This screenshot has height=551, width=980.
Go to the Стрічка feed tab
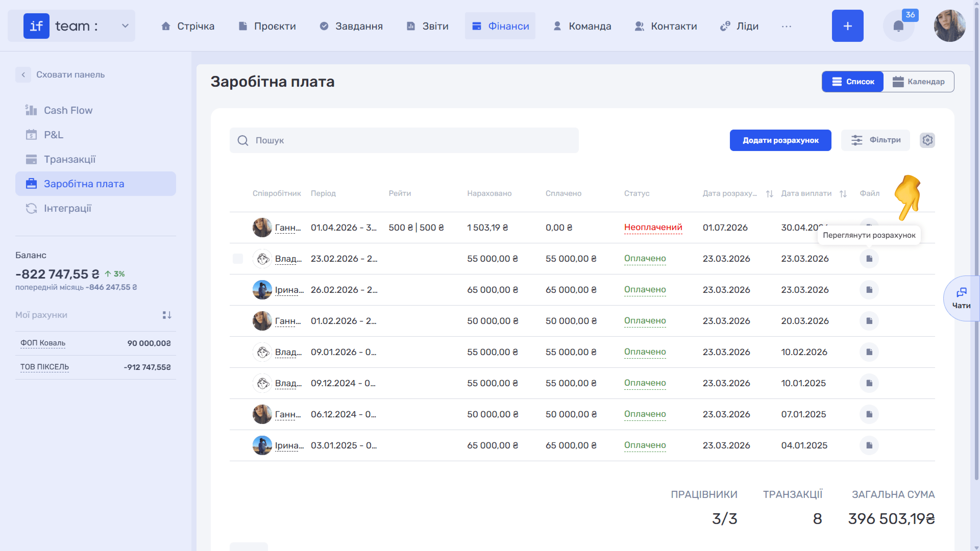coord(188,26)
